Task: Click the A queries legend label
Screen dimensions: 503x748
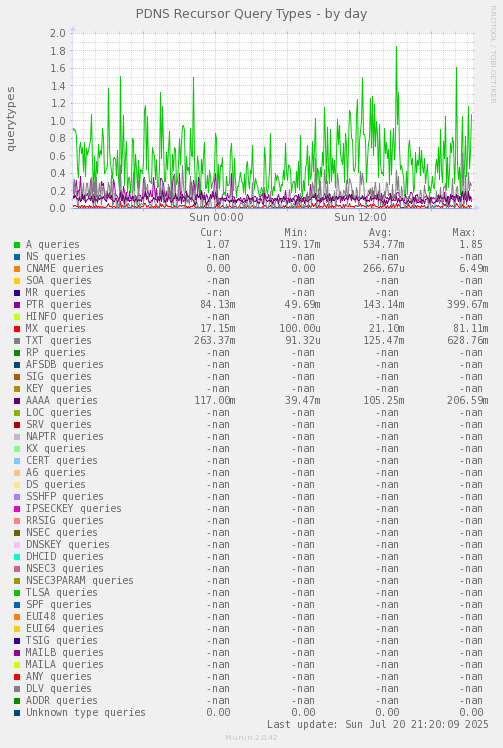Action: 52,245
